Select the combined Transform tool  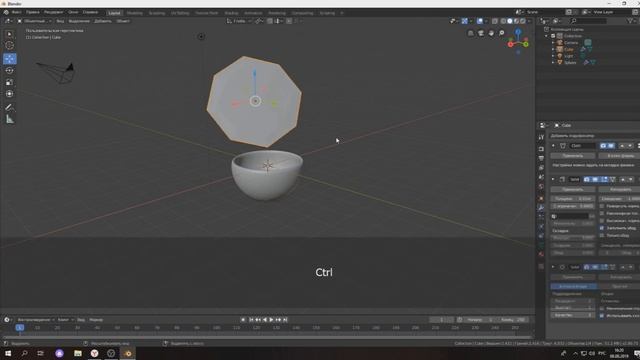tap(10, 94)
